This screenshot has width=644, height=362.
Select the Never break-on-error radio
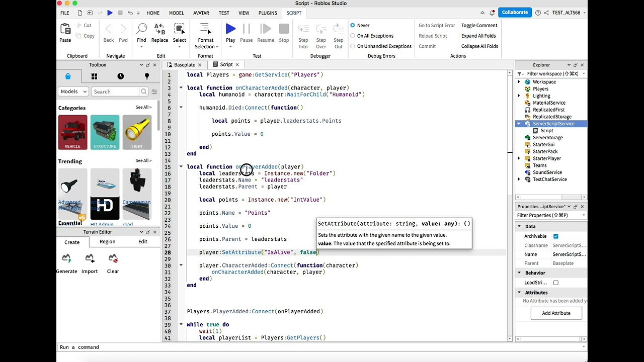click(353, 25)
